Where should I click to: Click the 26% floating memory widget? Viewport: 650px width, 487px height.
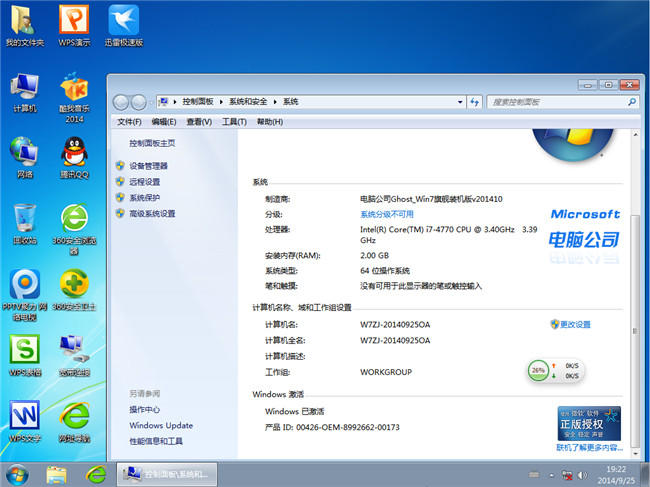coord(556,371)
